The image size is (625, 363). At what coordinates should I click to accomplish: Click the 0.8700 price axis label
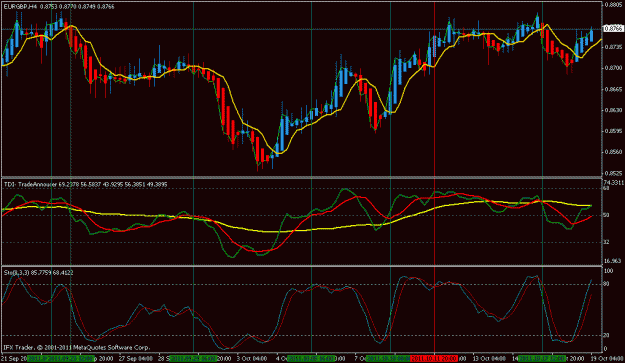pos(613,68)
